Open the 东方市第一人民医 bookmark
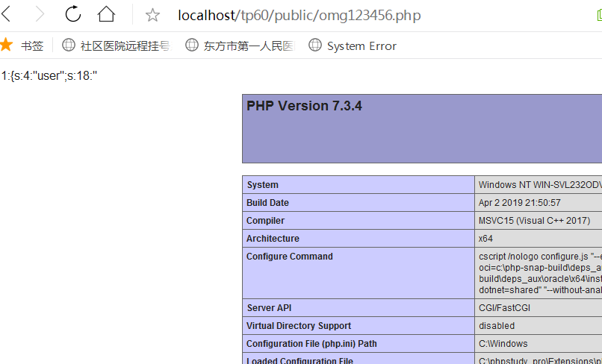 click(x=249, y=45)
